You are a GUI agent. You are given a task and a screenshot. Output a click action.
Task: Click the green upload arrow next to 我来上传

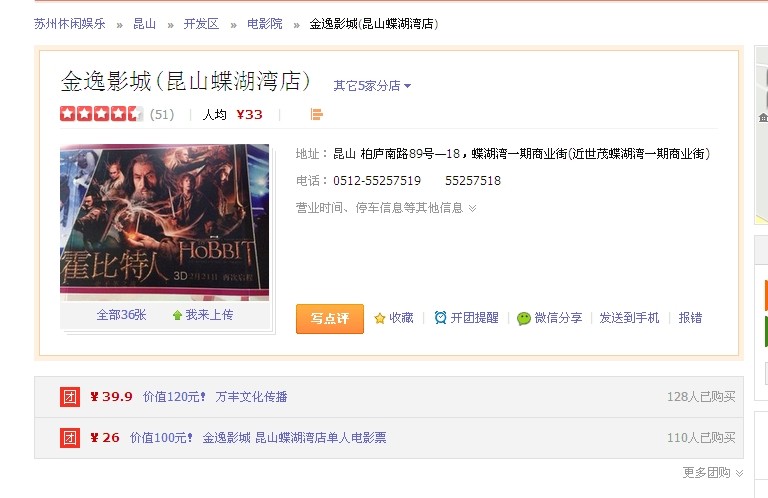click(x=177, y=315)
